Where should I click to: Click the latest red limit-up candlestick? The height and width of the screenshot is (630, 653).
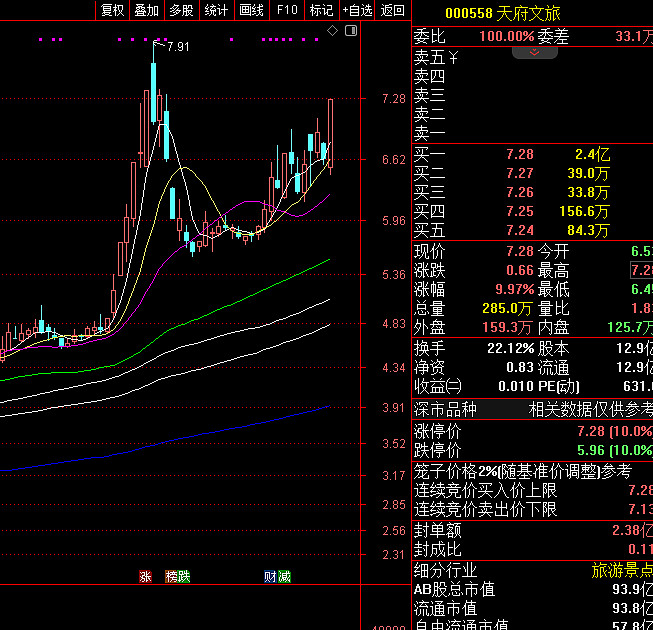tap(331, 133)
